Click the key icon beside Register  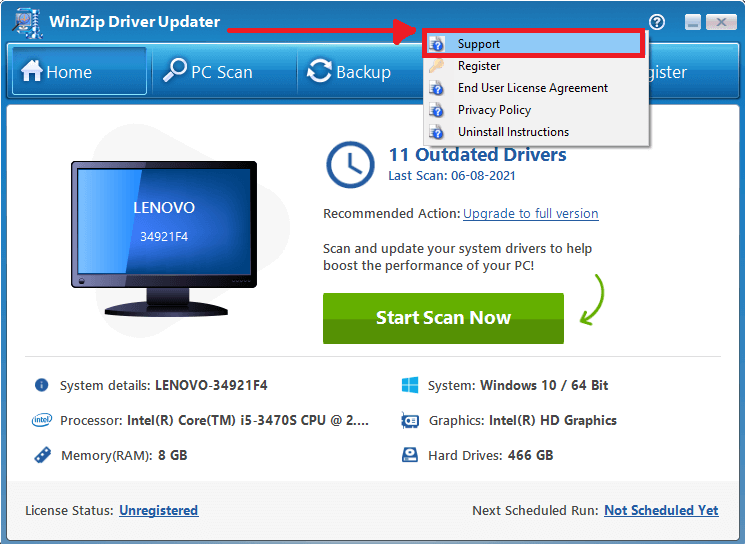436,66
